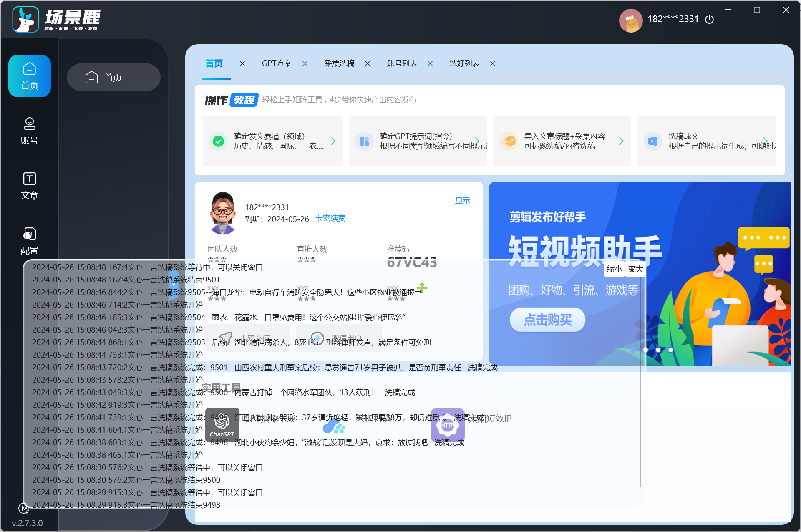Click the 变大 log enlarge button
This screenshot has width=801, height=532.
(x=635, y=269)
